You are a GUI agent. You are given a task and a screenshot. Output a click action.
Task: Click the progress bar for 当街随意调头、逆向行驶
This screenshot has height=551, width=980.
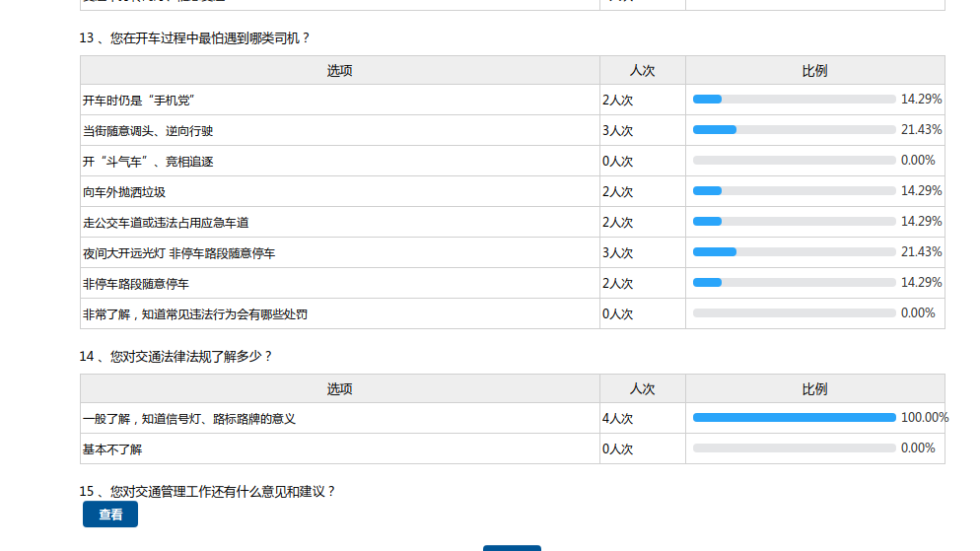(x=794, y=130)
